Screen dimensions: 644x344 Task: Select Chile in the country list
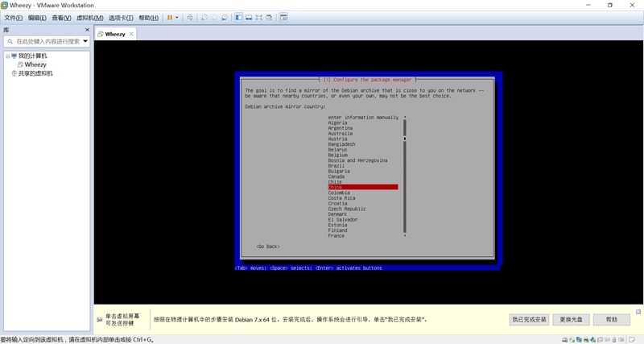click(335, 181)
